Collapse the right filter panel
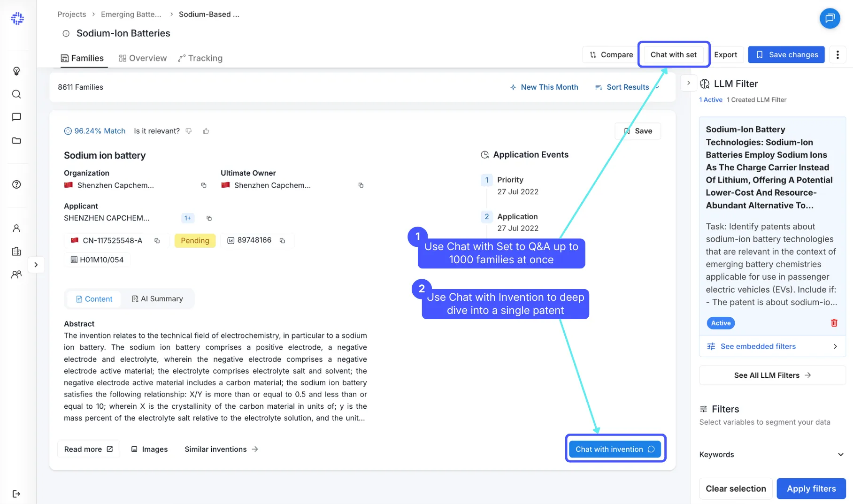Screen dimensions: 853x504 (x=689, y=83)
